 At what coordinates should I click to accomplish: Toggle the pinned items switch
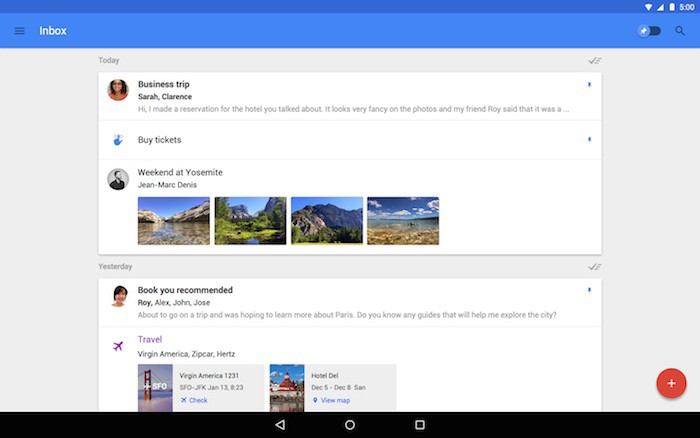pyautogui.click(x=649, y=31)
